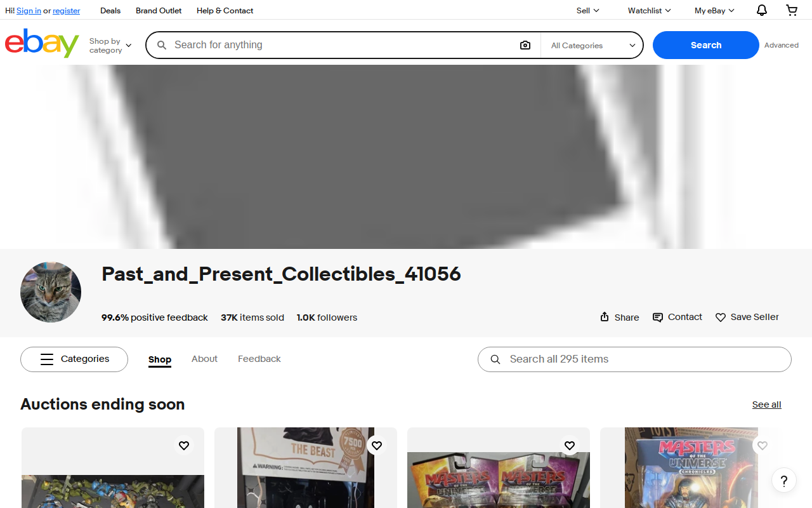
Task: Switch to the Feedback tab
Action: [x=259, y=359]
